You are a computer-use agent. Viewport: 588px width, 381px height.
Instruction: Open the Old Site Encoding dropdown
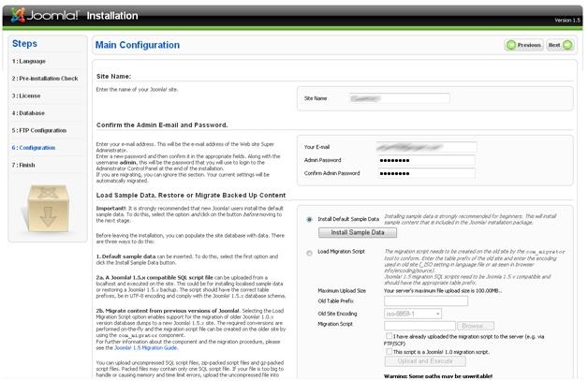point(413,314)
